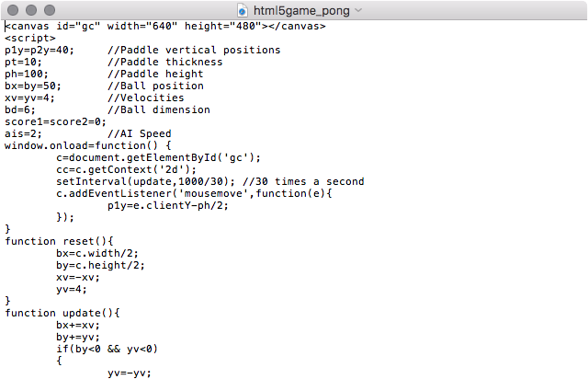Screen dimensions: 588x379
Task: Click the 'Ball dimension' comment text
Action: point(159,109)
